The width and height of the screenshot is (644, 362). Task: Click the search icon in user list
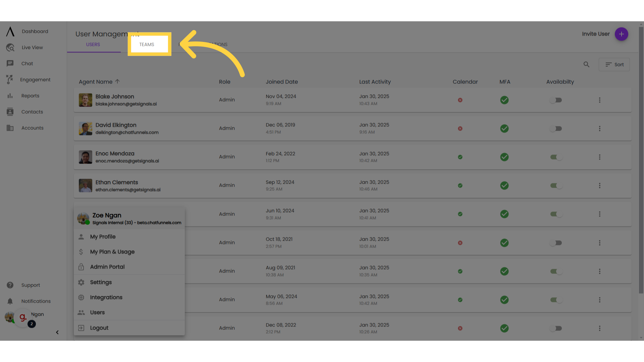(587, 65)
